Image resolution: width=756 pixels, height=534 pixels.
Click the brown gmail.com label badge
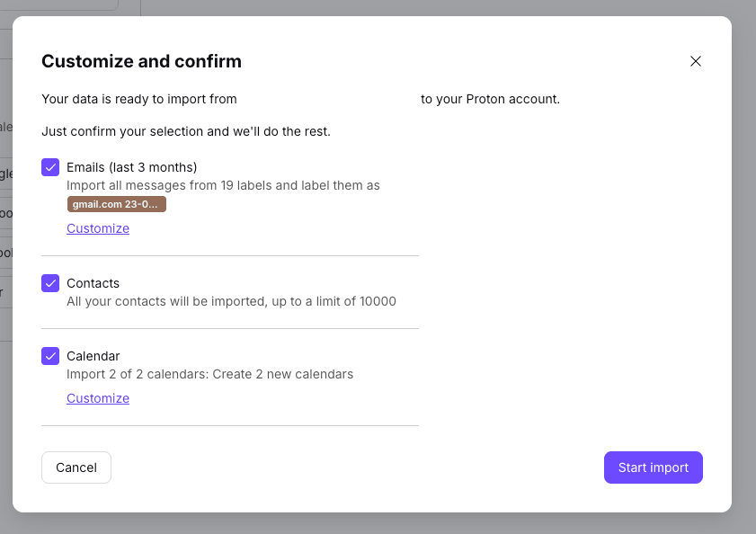(117, 204)
